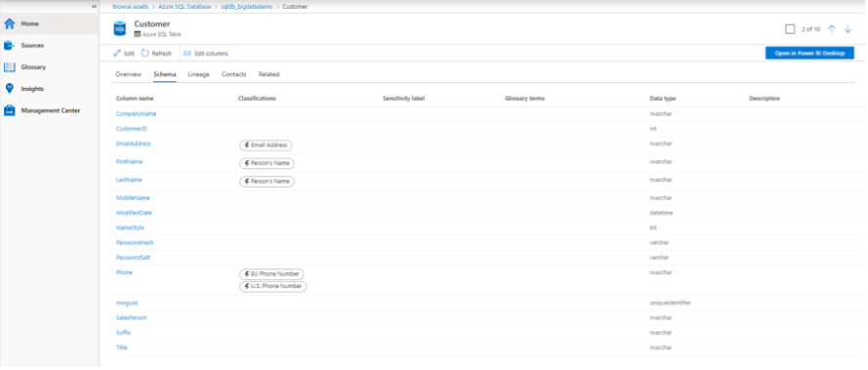
Task: Open the Home icon in sidebar
Action: (x=10, y=23)
